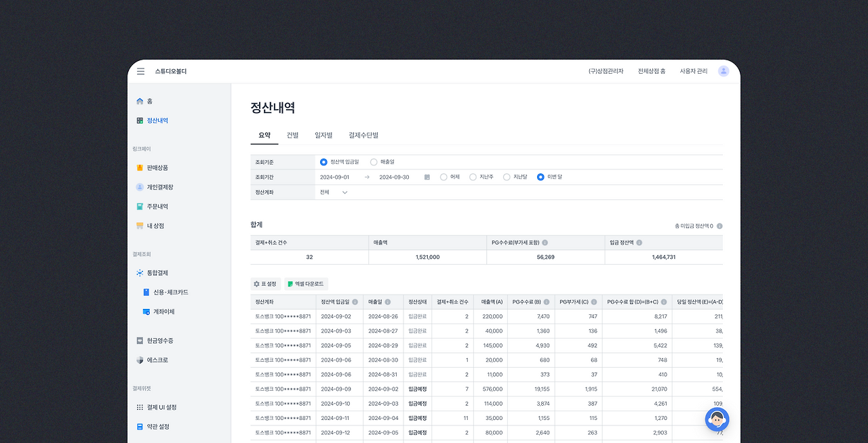868x443 pixels.
Task: Click info icon in PG수수료 (B) header
Action: tap(547, 302)
